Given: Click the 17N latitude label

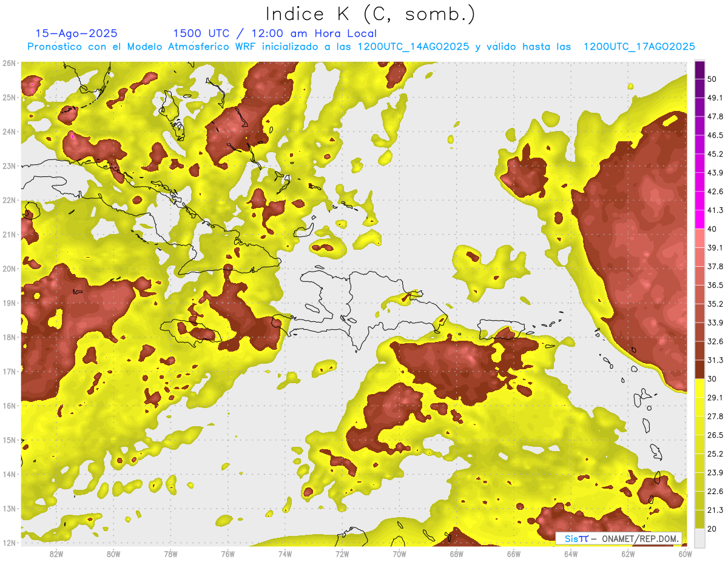Looking at the screenshot, I should (9, 371).
